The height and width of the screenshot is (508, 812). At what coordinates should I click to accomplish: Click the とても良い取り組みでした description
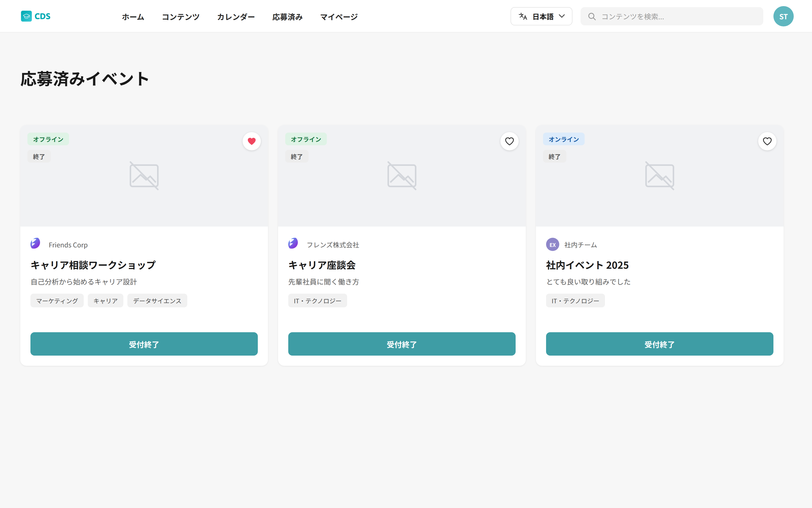[x=588, y=282]
